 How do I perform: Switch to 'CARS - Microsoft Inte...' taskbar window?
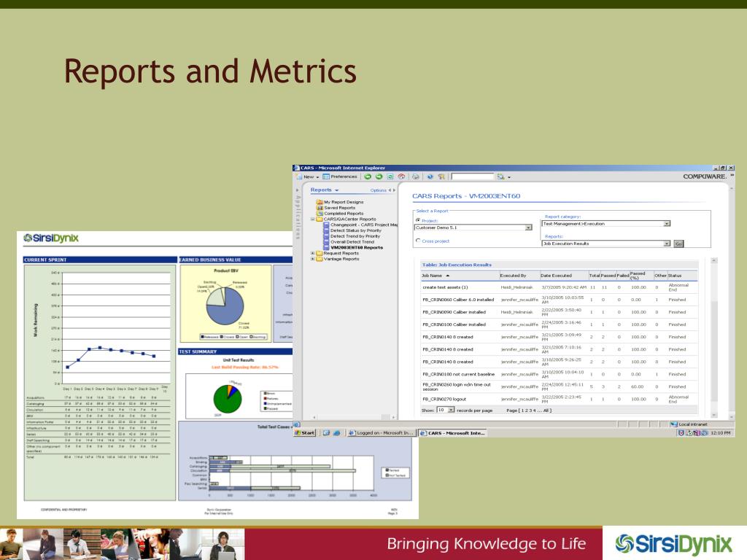tap(452, 433)
